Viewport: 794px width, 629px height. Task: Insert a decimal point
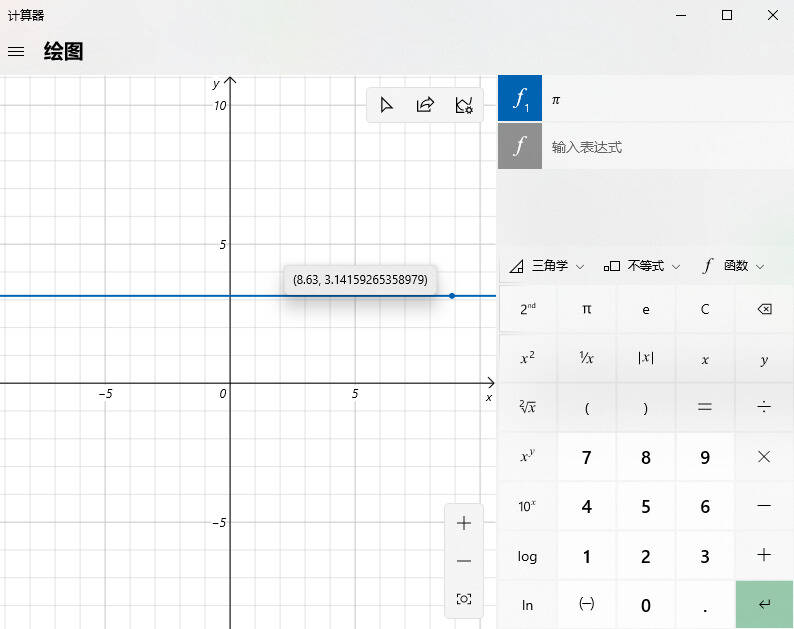705,605
